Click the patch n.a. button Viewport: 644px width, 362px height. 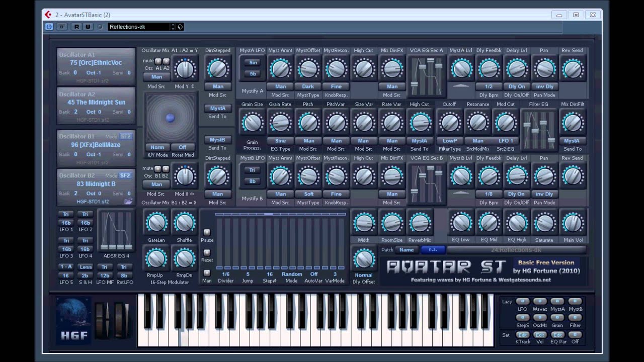click(x=433, y=250)
